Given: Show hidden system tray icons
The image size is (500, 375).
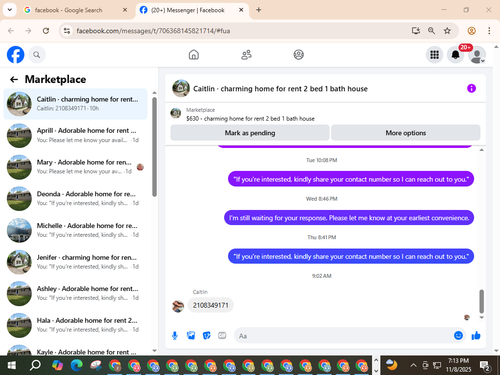Looking at the screenshot, I should tap(413, 365).
